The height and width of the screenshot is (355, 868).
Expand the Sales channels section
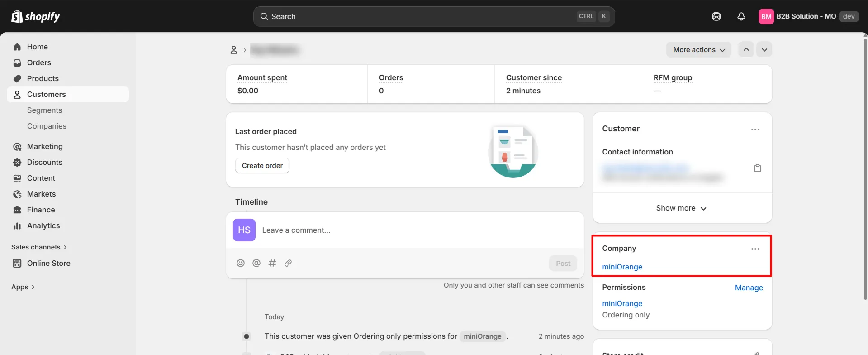coord(39,247)
